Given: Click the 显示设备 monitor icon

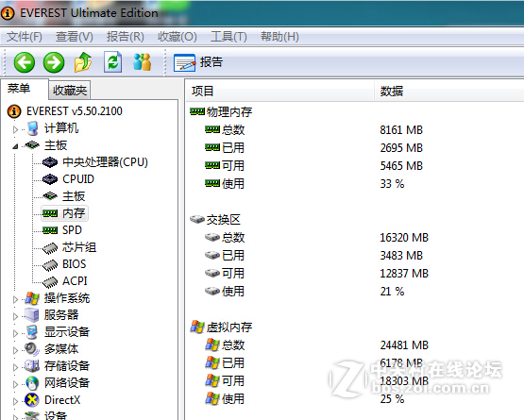Looking at the screenshot, I should pos(32,332).
